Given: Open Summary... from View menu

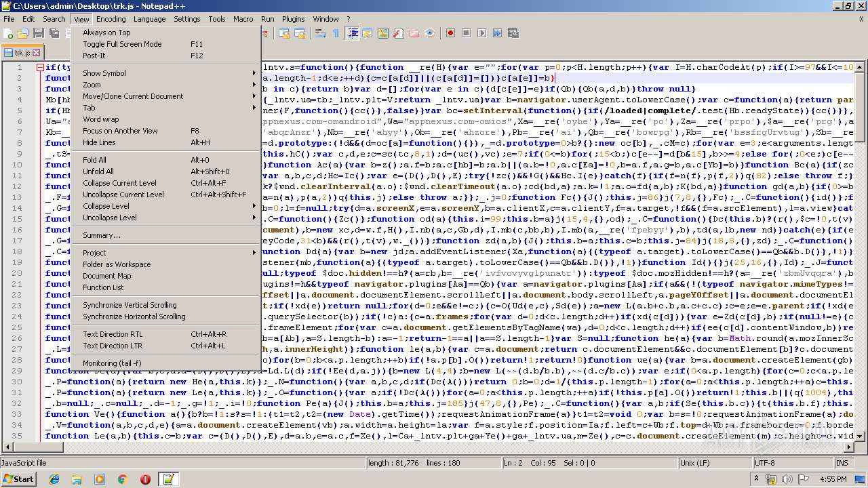Looking at the screenshot, I should 166,235.
